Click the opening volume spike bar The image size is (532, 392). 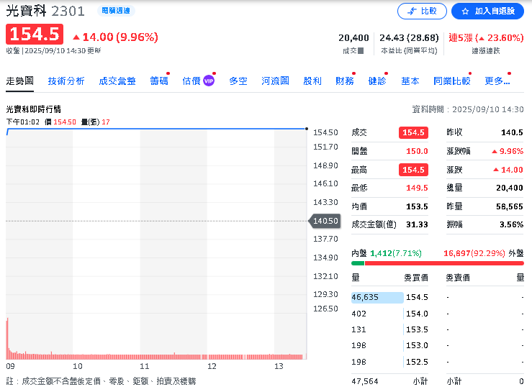[x=7, y=338]
